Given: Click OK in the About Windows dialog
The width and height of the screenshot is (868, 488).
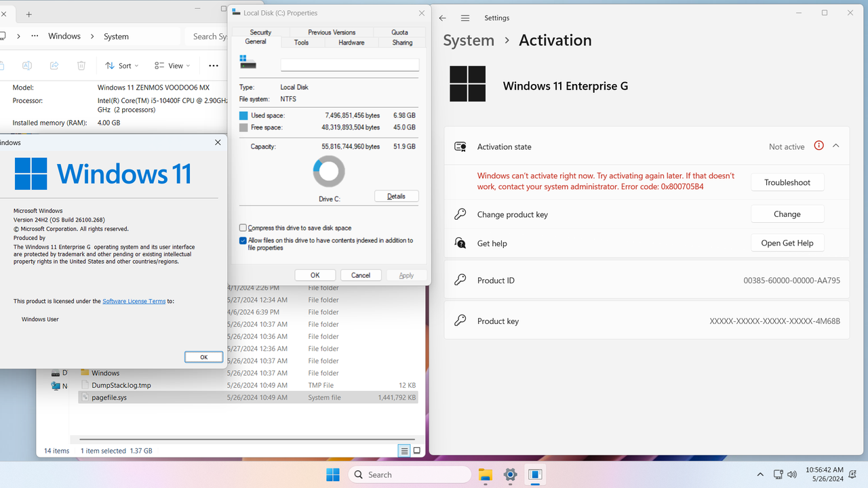Looking at the screenshot, I should tap(203, 357).
